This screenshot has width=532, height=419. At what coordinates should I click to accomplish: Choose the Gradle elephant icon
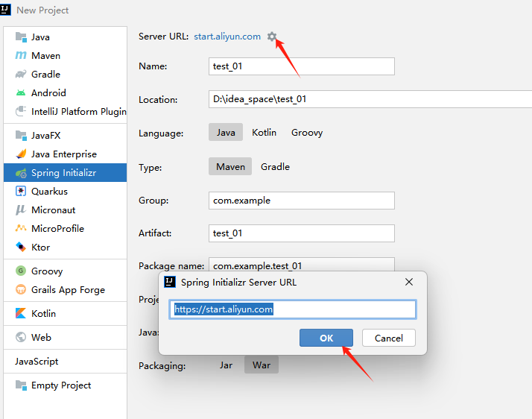tap(21, 74)
